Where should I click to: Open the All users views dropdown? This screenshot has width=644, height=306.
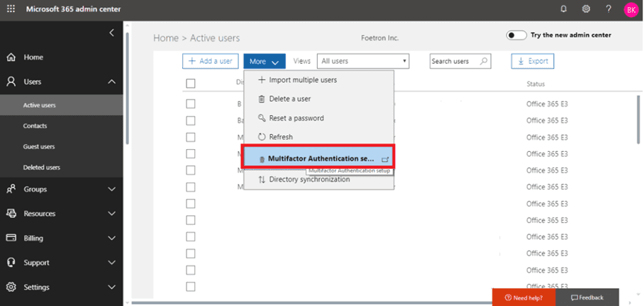pos(363,61)
